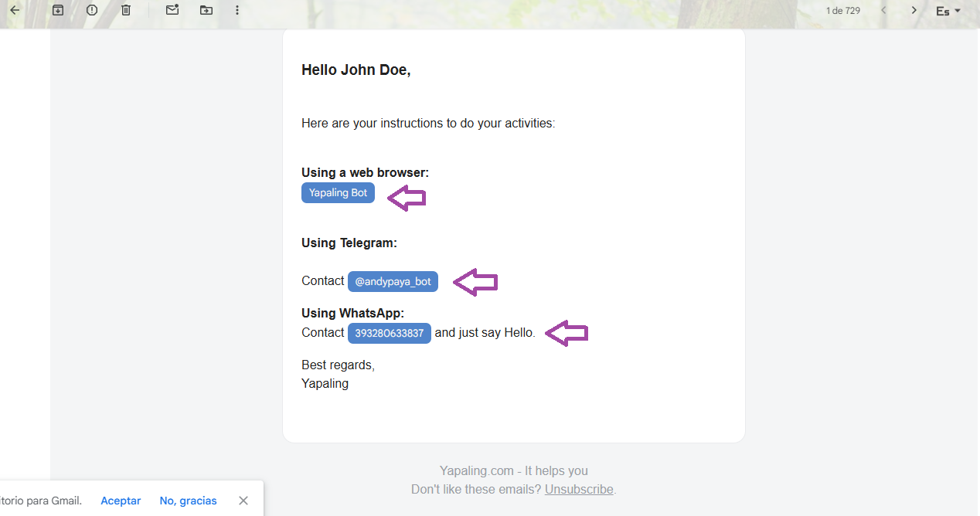Screen dimensions: 980x516
Task: Dismiss the notification popup with X
Action: (243, 501)
